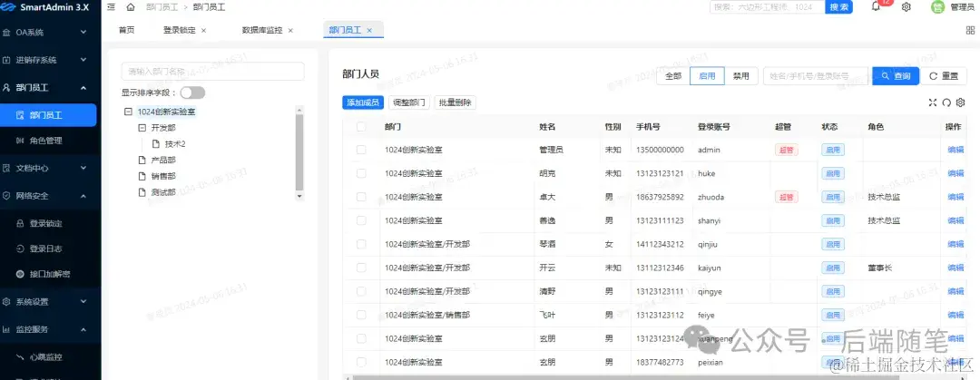Open the 接口加解密 sidebar item
The image size is (980, 380).
click(48, 274)
